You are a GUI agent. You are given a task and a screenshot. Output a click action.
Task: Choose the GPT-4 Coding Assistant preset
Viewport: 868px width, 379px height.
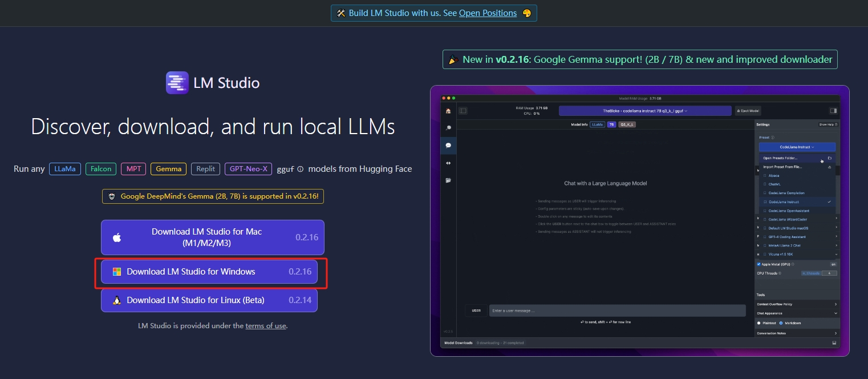(797, 237)
